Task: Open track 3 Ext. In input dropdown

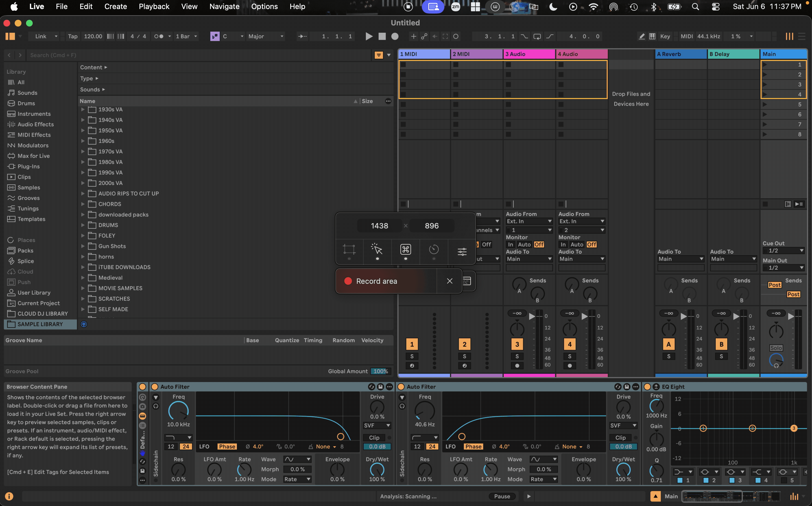Action: 529,221
